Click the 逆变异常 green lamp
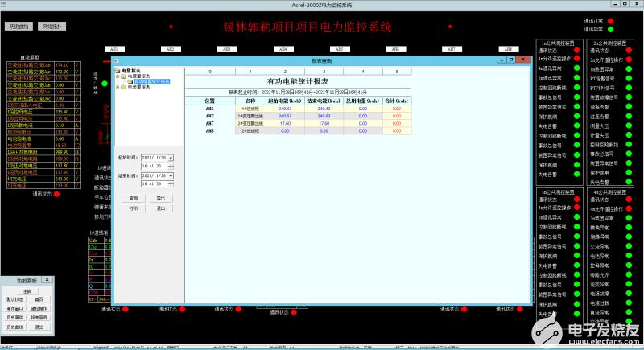 coord(629,284)
